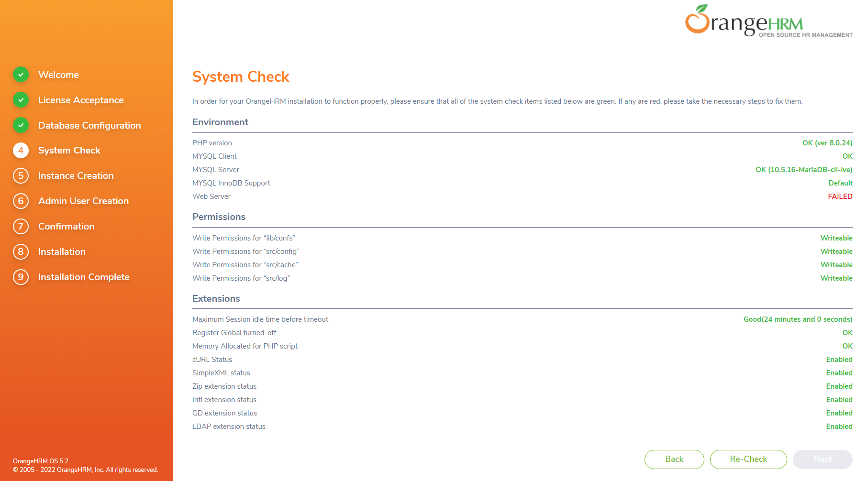The width and height of the screenshot is (868, 481).
Task: Click the Back button
Action: click(x=674, y=459)
